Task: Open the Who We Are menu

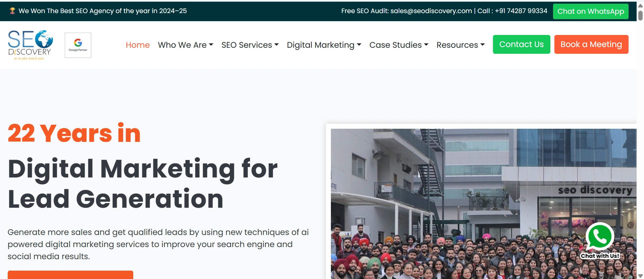Action: tap(186, 45)
